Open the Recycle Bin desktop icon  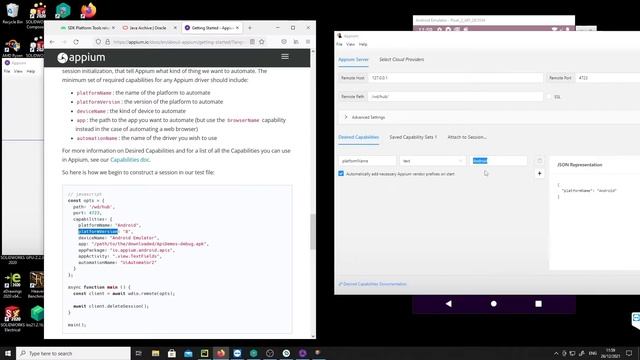pyautogui.click(x=12, y=13)
